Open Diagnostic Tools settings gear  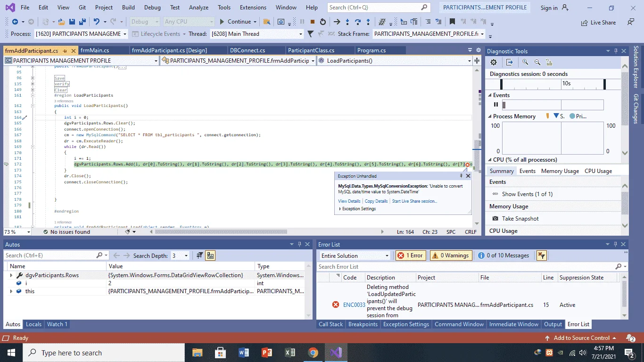click(494, 62)
